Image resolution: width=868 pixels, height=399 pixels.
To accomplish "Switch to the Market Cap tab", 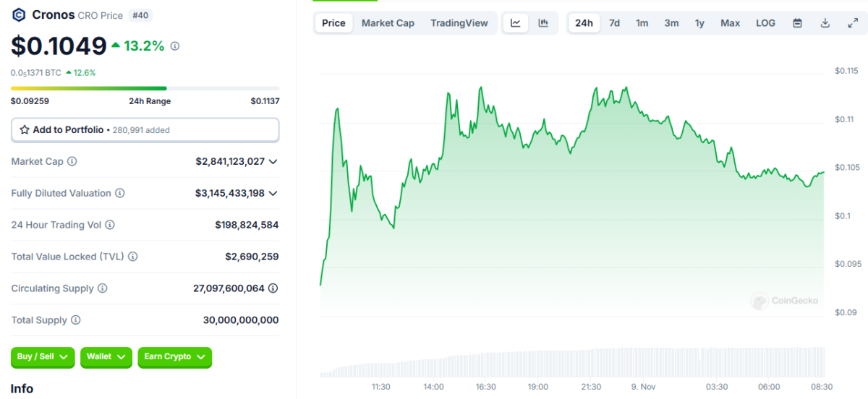I will point(388,23).
